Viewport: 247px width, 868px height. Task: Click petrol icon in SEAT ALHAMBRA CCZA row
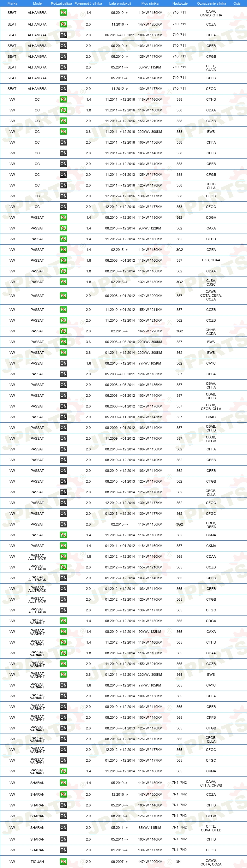[x=63, y=24]
